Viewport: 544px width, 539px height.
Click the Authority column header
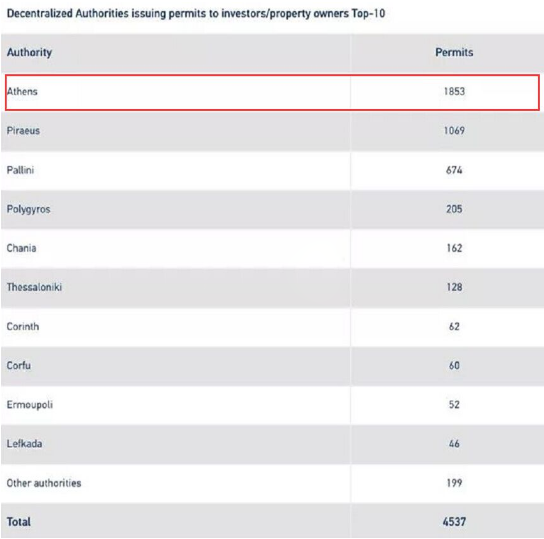pos(29,52)
